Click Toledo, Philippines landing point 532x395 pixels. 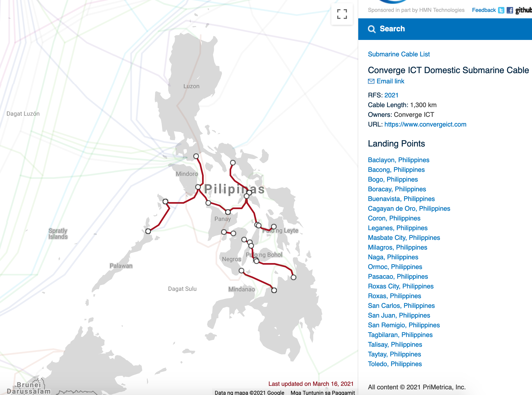394,363
